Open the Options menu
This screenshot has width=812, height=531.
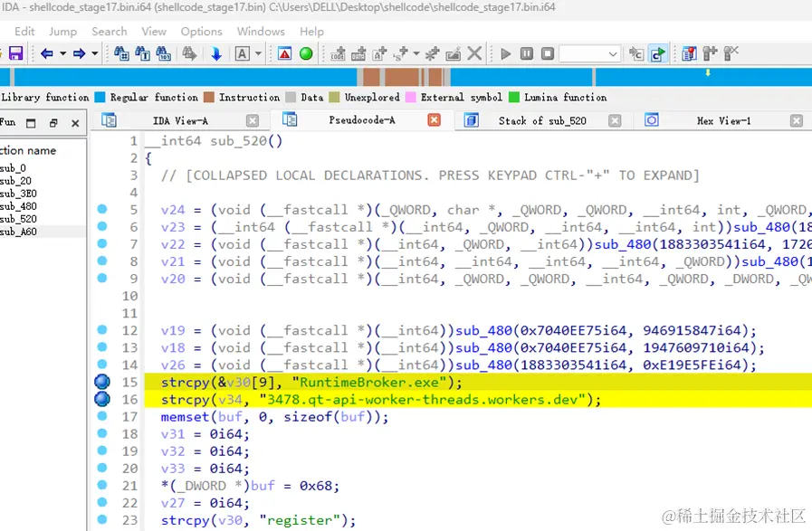(202, 32)
